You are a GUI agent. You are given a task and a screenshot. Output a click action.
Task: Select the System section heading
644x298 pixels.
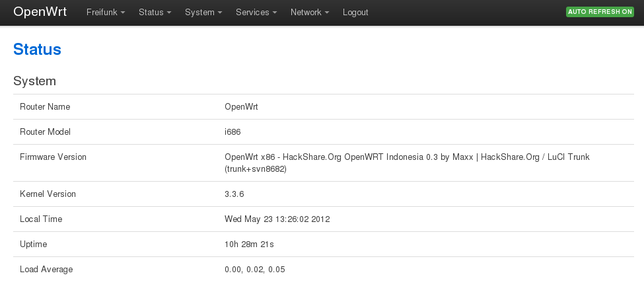click(34, 81)
